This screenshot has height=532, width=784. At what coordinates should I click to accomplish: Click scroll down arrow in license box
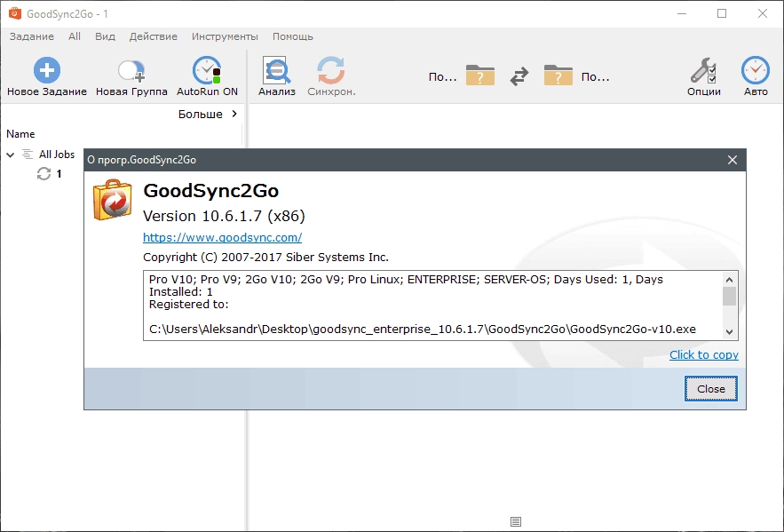(730, 331)
